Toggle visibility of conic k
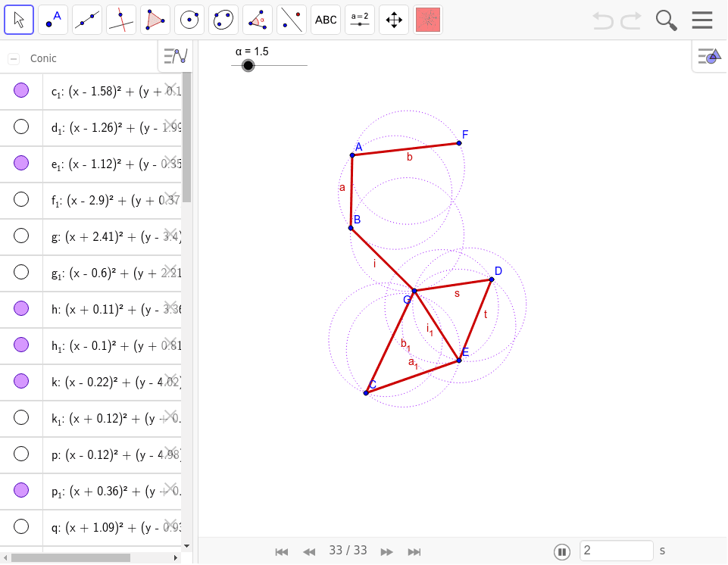 (20, 381)
